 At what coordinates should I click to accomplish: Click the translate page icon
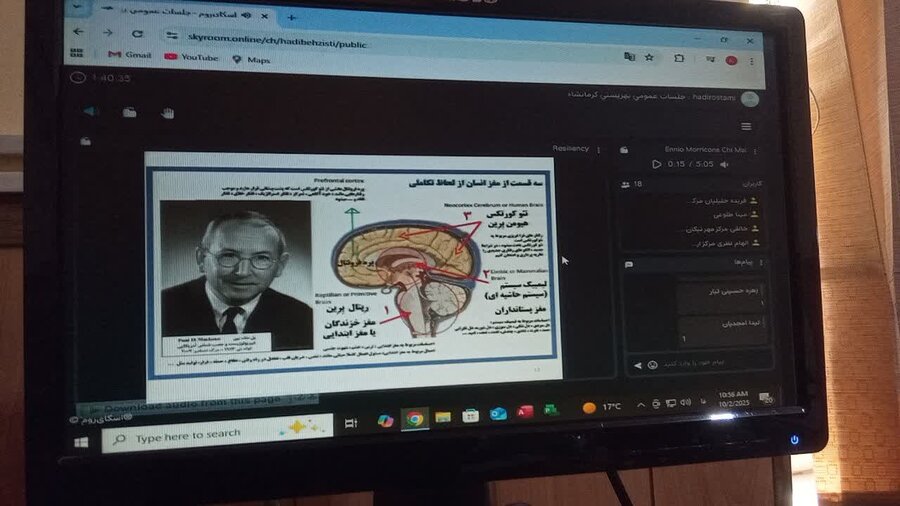(630, 57)
